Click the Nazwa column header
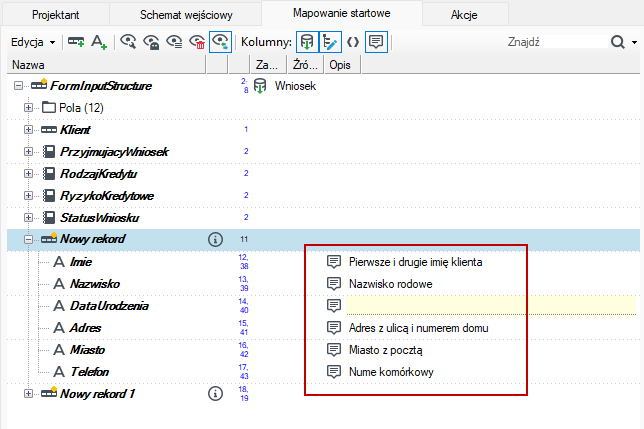Viewport: 644px width, 429px height. click(106, 65)
